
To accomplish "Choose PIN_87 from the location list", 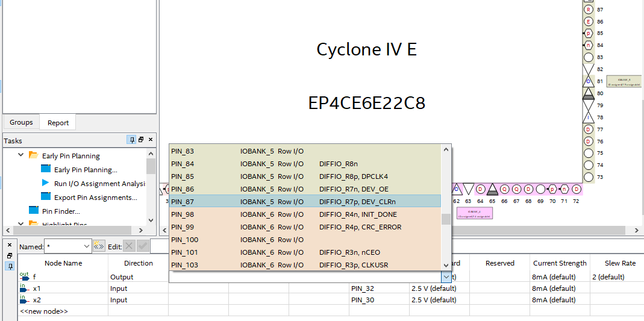I will tap(305, 202).
